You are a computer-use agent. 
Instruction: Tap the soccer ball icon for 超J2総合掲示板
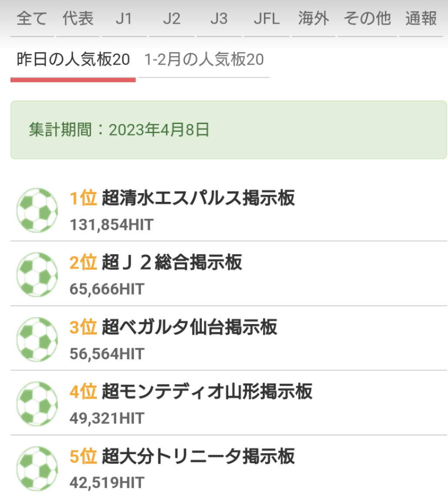tap(37, 274)
